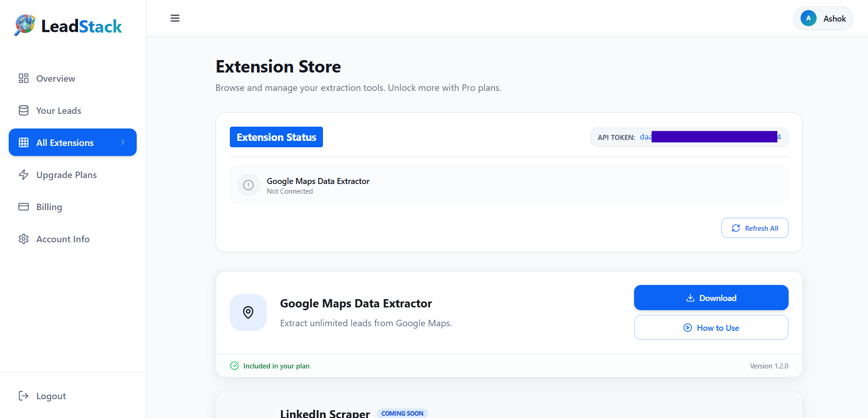
Task: Switch to Upgrade Plans page
Action: [67, 174]
